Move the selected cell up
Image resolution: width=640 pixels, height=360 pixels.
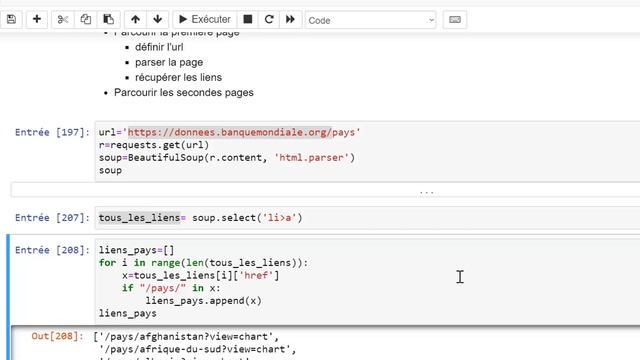(136, 19)
